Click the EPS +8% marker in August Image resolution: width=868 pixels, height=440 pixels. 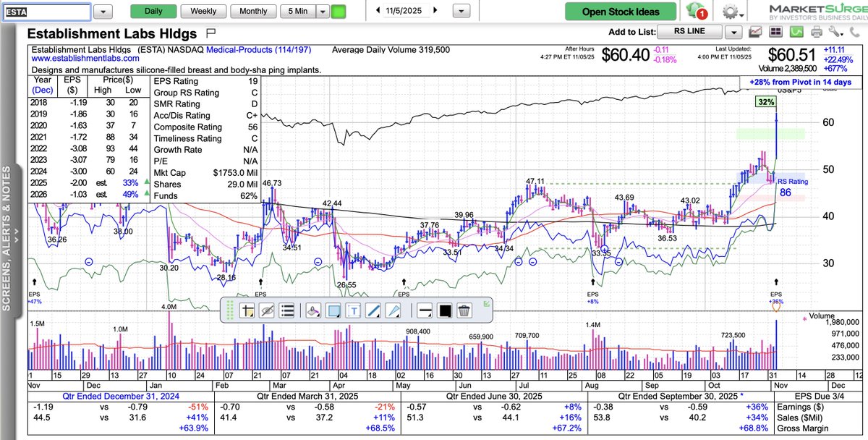point(593,297)
